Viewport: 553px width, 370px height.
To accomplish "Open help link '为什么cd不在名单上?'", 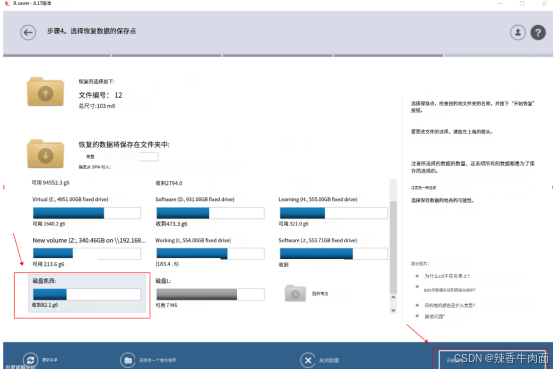I will coord(446,276).
